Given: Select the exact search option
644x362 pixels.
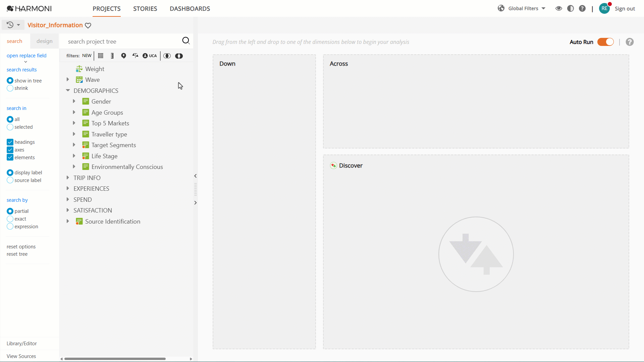Looking at the screenshot, I should pyautogui.click(x=10, y=219).
